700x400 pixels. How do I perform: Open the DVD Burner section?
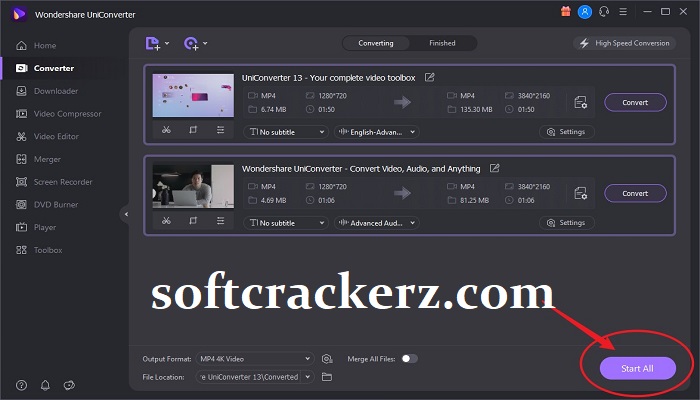coord(47,205)
